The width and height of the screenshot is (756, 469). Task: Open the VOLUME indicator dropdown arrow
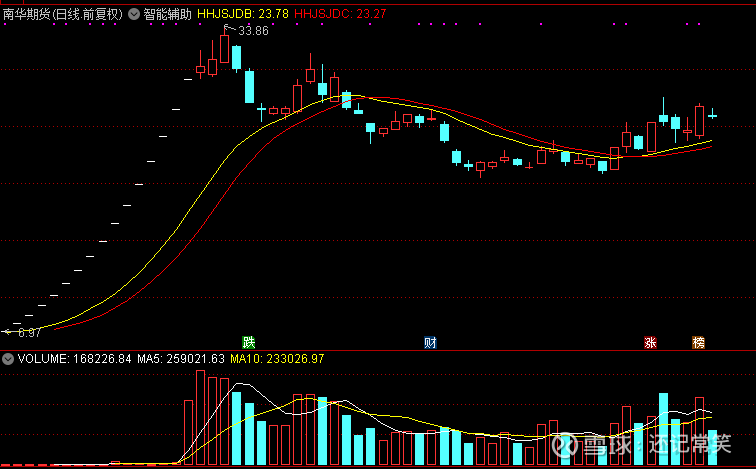pos(8,359)
